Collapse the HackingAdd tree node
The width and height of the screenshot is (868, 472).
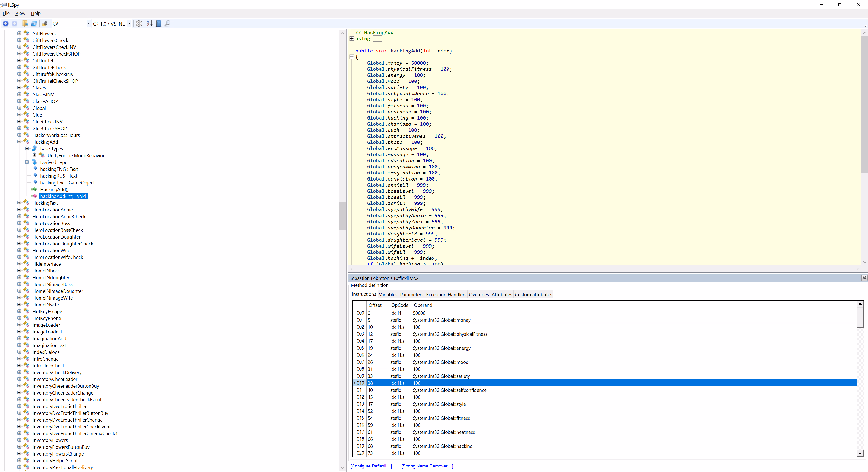pos(19,142)
